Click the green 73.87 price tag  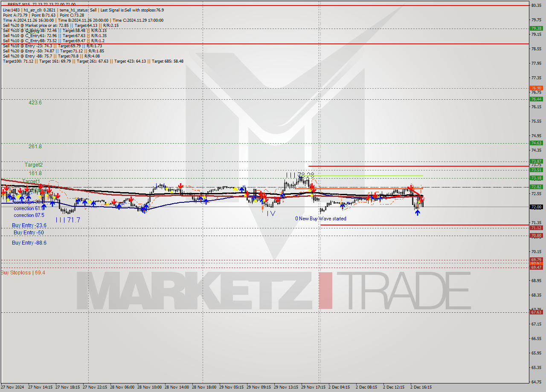click(x=536, y=161)
